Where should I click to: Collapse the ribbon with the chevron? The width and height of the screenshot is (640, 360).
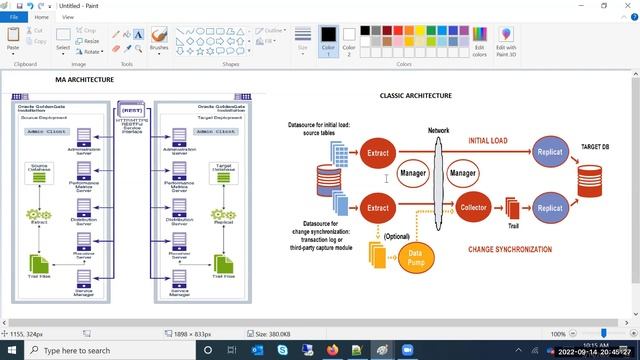pos(624,17)
